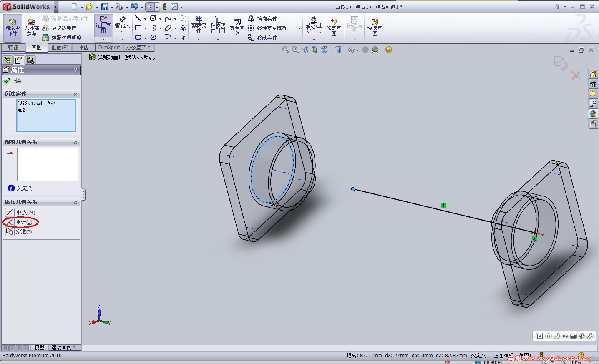The width and height of the screenshot is (599, 364).
Task: Click Section View icon in view toolbar
Action: pyautogui.click(x=315, y=50)
